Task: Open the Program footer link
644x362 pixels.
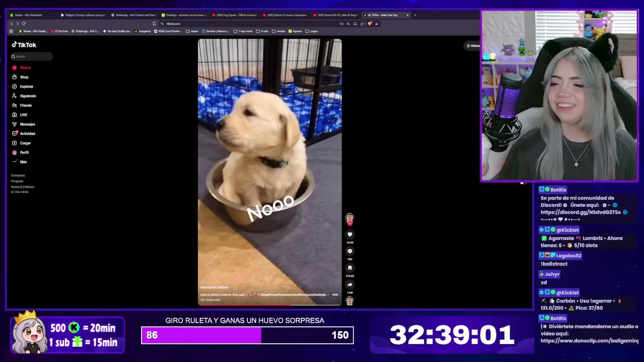Action: coord(17,181)
